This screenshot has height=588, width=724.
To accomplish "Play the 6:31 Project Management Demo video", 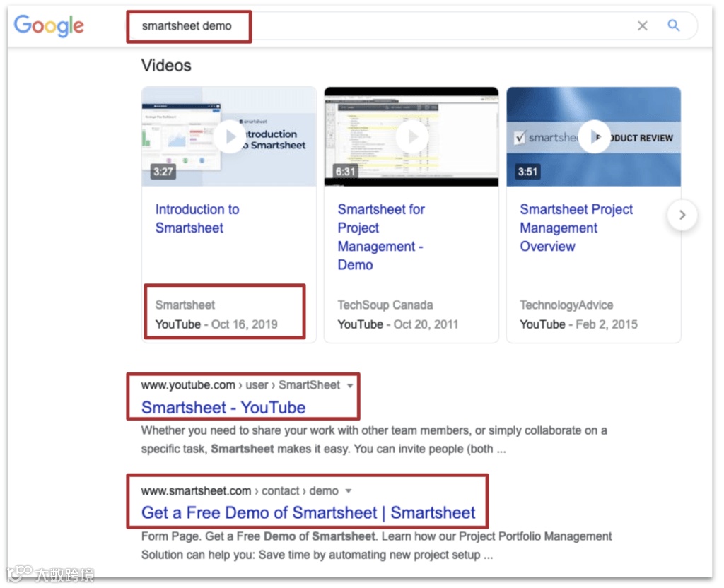I will 412,136.
